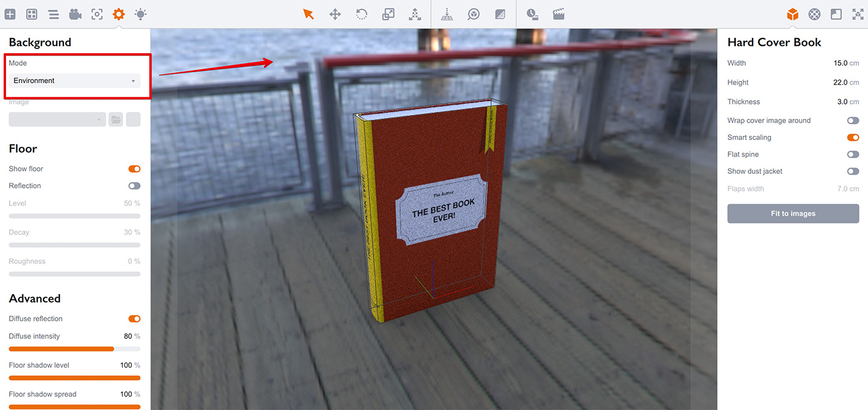
Task: Open the materials checkered sphere tab
Action: (814, 14)
